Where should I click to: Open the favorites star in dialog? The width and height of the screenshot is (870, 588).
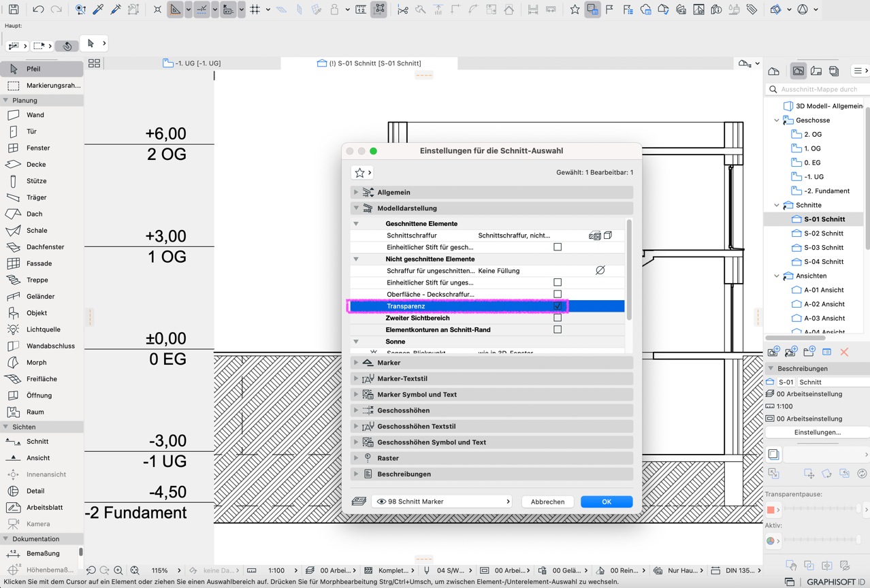pyautogui.click(x=361, y=173)
